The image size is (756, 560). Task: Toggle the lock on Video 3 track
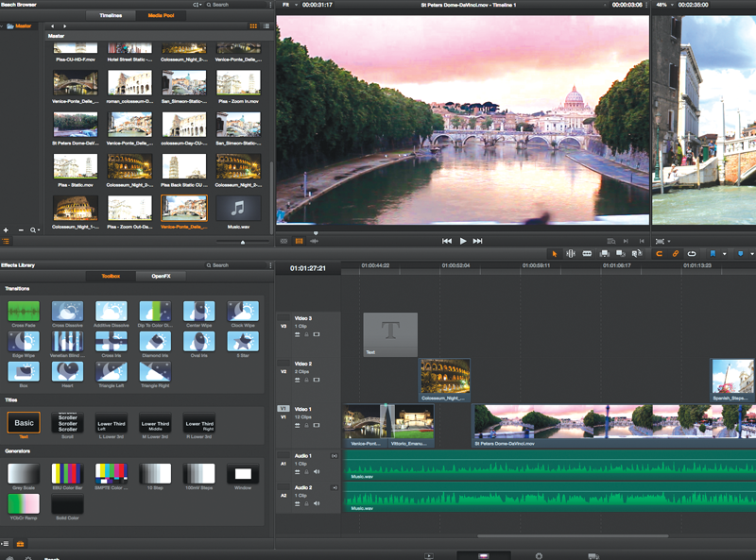click(307, 334)
